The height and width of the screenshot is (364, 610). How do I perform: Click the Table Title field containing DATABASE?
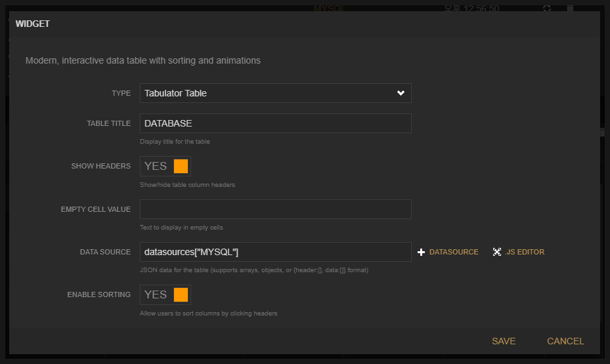click(x=275, y=123)
